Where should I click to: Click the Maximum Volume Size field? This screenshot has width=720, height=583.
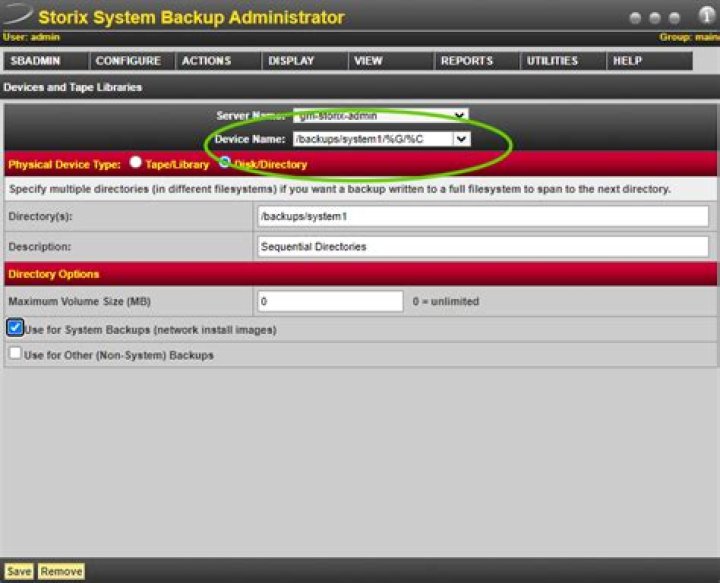click(330, 301)
